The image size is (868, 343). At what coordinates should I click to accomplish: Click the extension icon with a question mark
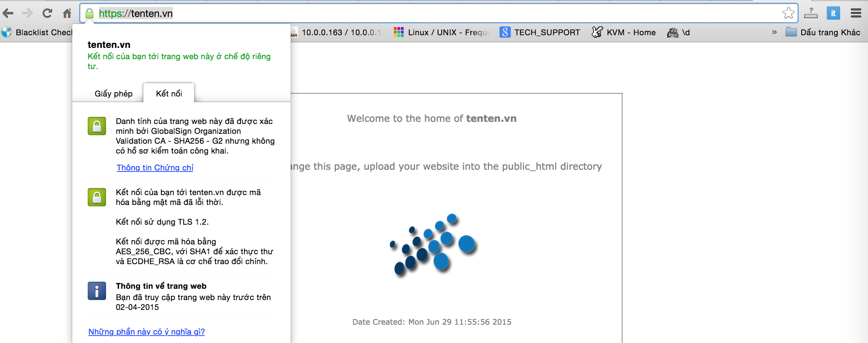click(811, 13)
